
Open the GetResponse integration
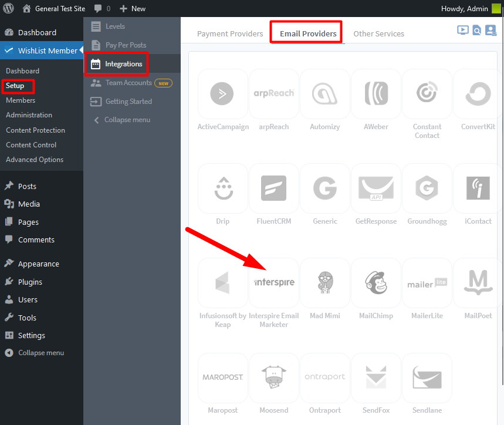tap(376, 188)
